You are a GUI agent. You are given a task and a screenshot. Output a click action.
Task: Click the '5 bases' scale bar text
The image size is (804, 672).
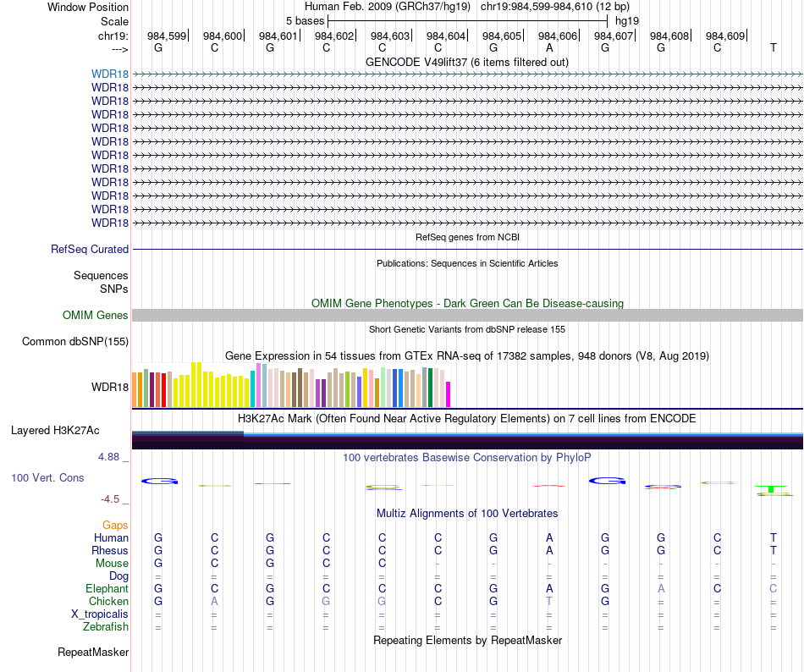305,21
